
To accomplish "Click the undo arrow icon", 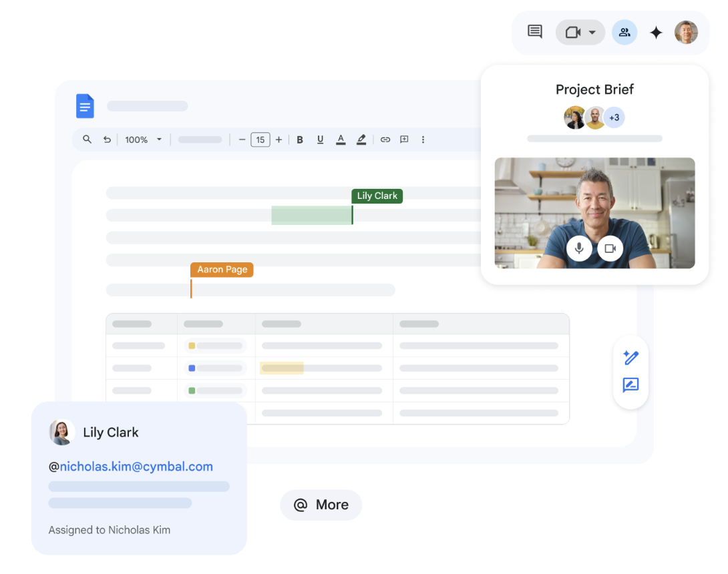I will point(107,139).
